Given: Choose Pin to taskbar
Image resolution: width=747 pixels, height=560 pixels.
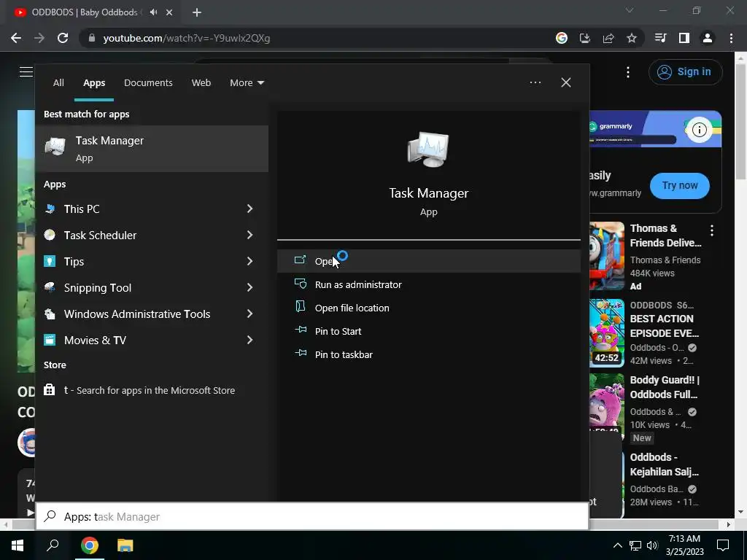Looking at the screenshot, I should 429,354.
